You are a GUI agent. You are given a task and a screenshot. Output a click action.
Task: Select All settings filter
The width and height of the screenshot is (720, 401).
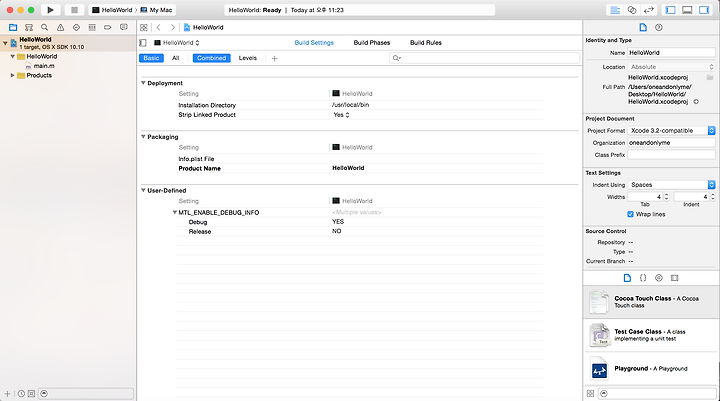(x=175, y=58)
